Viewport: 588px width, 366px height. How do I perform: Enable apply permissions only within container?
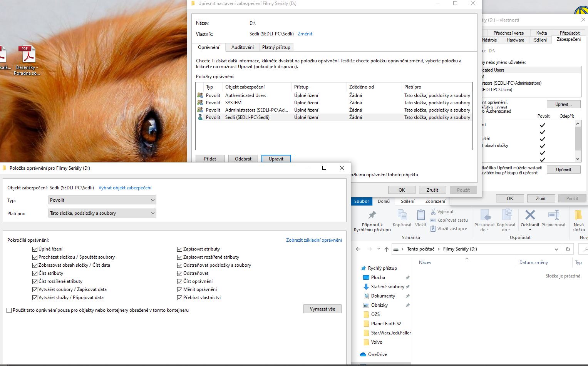pyautogui.click(x=9, y=311)
